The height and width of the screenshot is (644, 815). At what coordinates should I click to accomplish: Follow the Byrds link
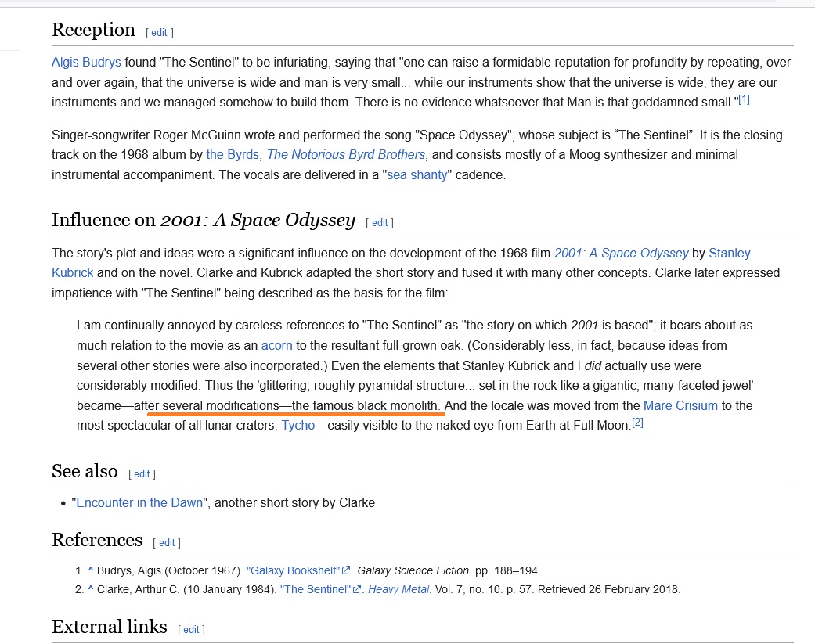point(233,155)
